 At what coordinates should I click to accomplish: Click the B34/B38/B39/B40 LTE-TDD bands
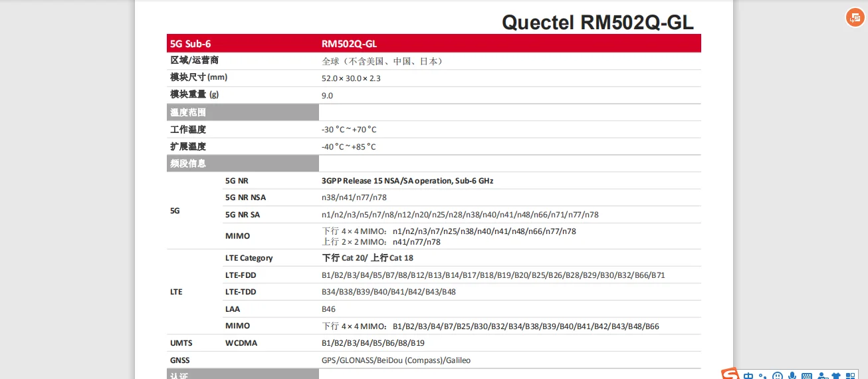(x=389, y=292)
